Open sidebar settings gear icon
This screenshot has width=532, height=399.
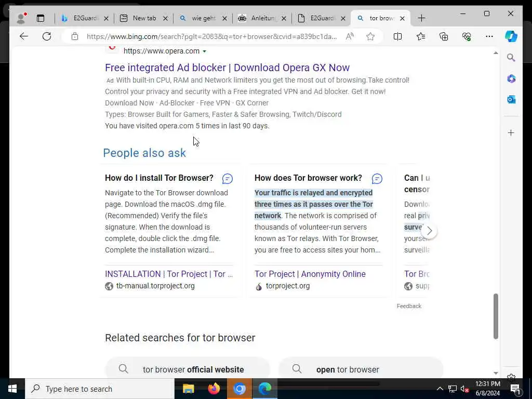[511, 376]
